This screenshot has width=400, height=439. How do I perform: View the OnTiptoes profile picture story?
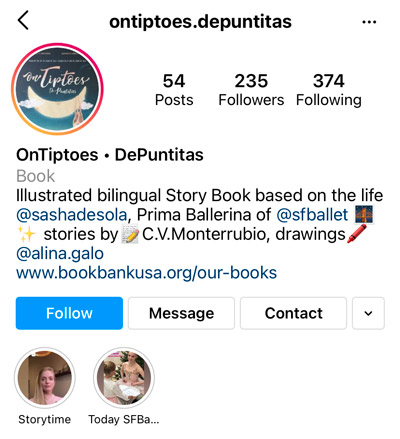click(57, 89)
